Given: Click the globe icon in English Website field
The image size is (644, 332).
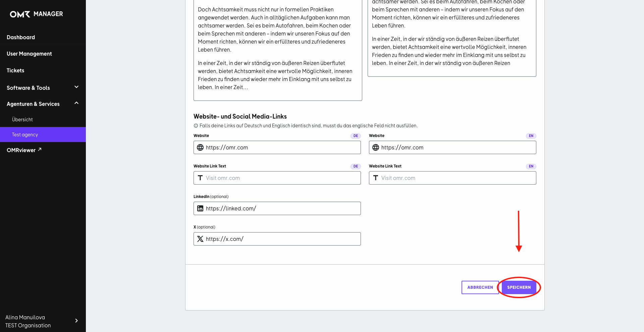Looking at the screenshot, I should pyautogui.click(x=376, y=147).
